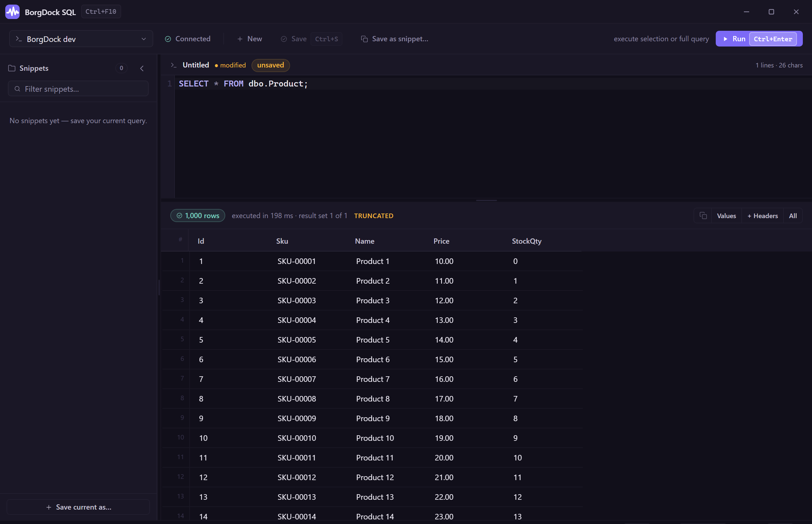The image size is (812, 524).
Task: Click the Sku column header
Action: tap(282, 241)
